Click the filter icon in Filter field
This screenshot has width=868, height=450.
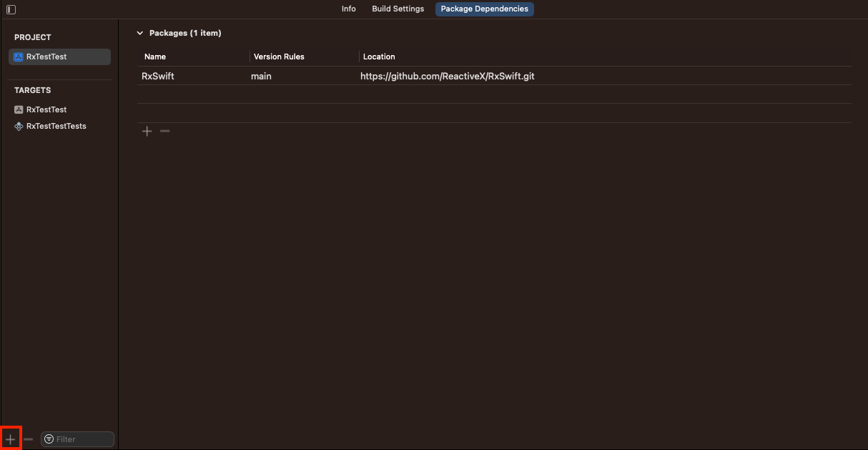pos(49,439)
